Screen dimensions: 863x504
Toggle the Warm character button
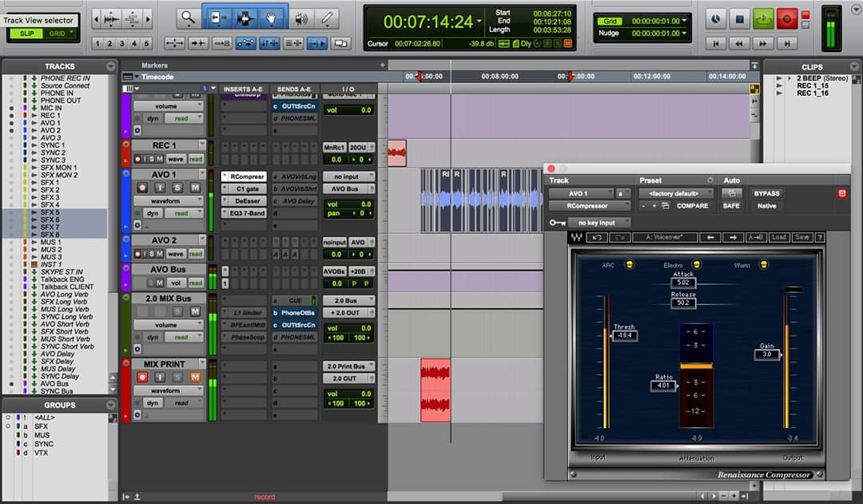click(x=764, y=264)
